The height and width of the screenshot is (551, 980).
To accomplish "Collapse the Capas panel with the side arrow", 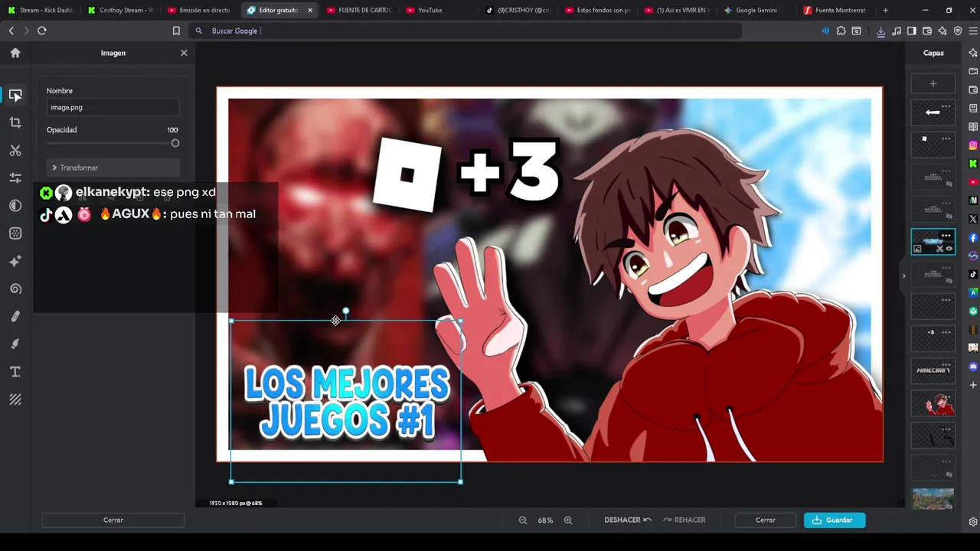I will pyautogui.click(x=903, y=275).
